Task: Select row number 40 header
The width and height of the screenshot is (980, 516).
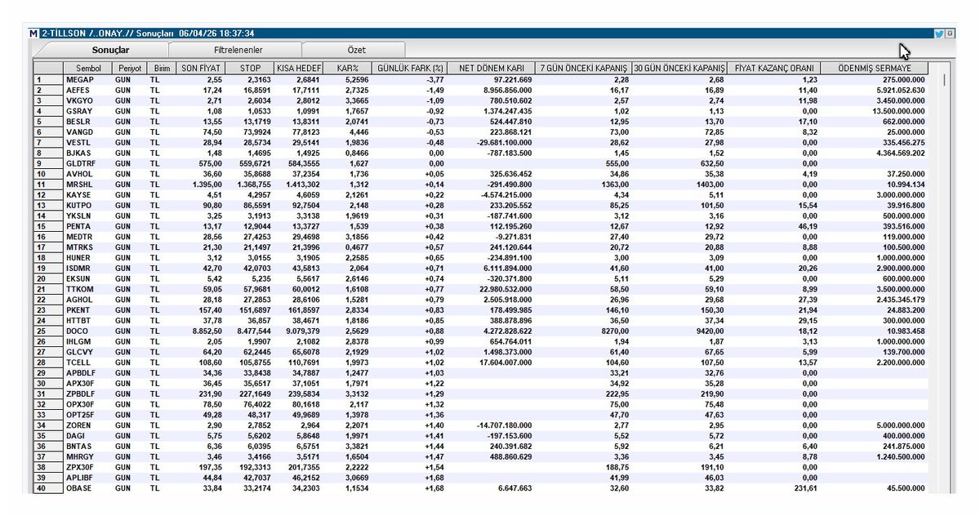Action: pos(48,488)
